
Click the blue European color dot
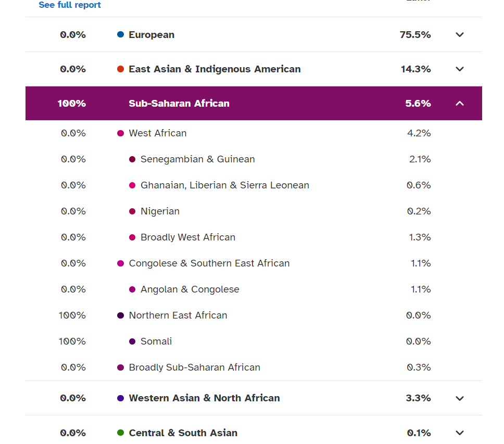click(121, 35)
